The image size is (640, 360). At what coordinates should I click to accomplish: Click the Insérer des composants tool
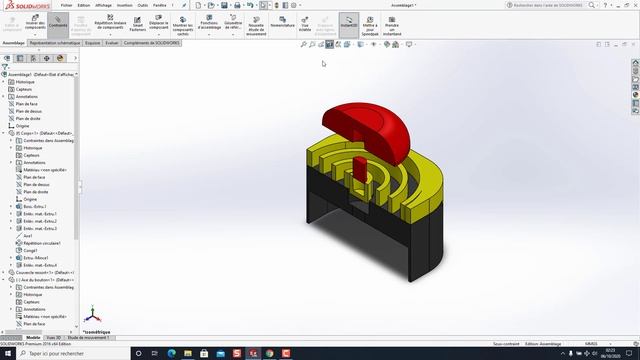[35, 22]
